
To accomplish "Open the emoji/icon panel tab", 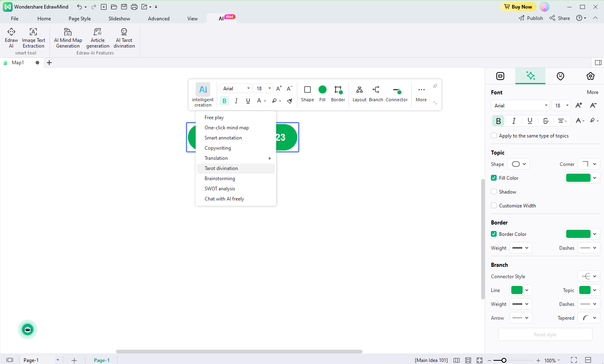I will pos(560,76).
